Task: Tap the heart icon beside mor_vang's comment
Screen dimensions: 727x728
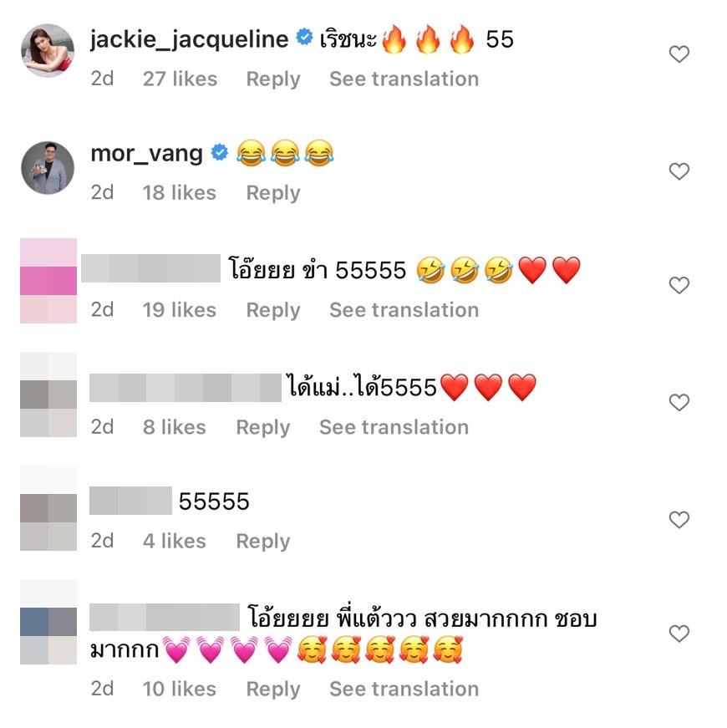Action: [x=679, y=171]
